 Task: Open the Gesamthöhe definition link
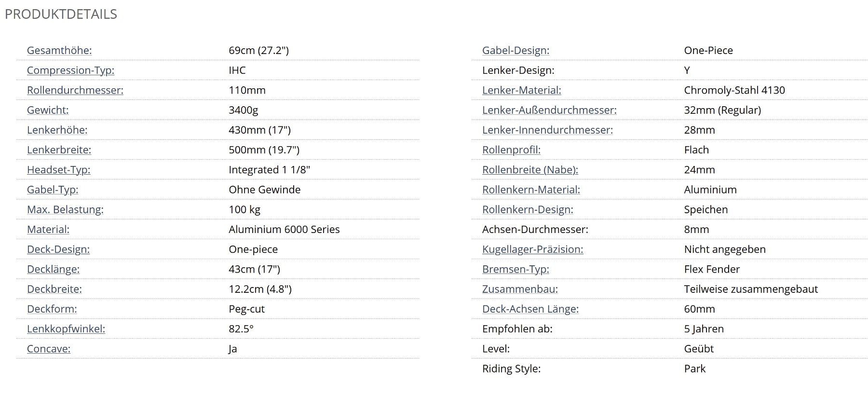pos(59,50)
